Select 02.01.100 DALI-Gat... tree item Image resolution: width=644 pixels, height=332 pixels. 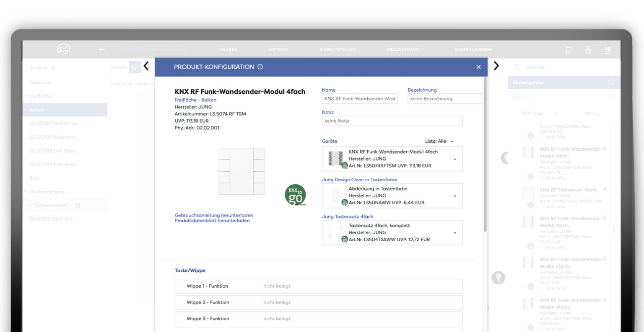(x=53, y=219)
